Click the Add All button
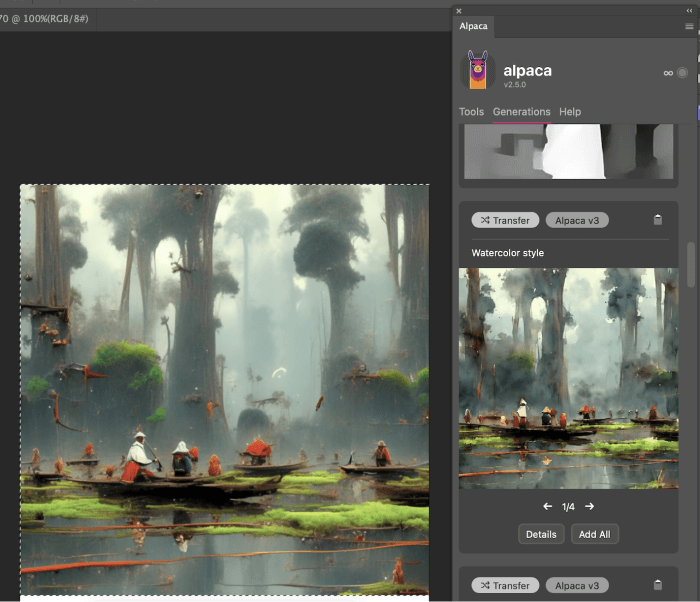The image size is (700, 602). coord(594,534)
